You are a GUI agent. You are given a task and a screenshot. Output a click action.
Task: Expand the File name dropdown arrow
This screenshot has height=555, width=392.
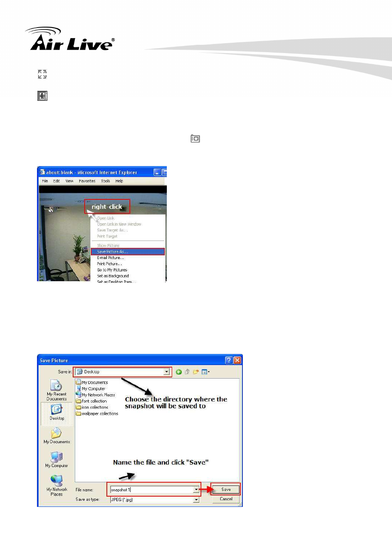click(196, 490)
